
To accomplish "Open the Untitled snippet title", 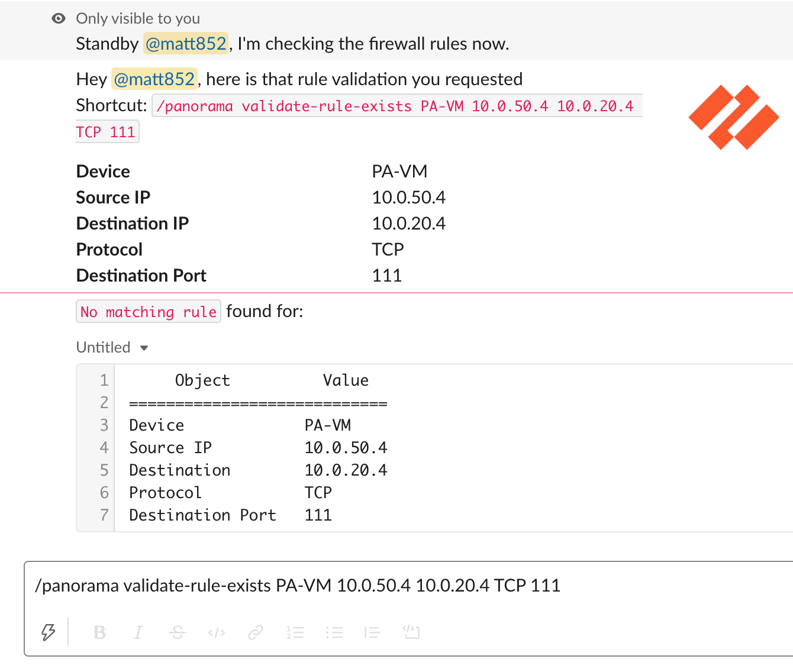I will [104, 347].
